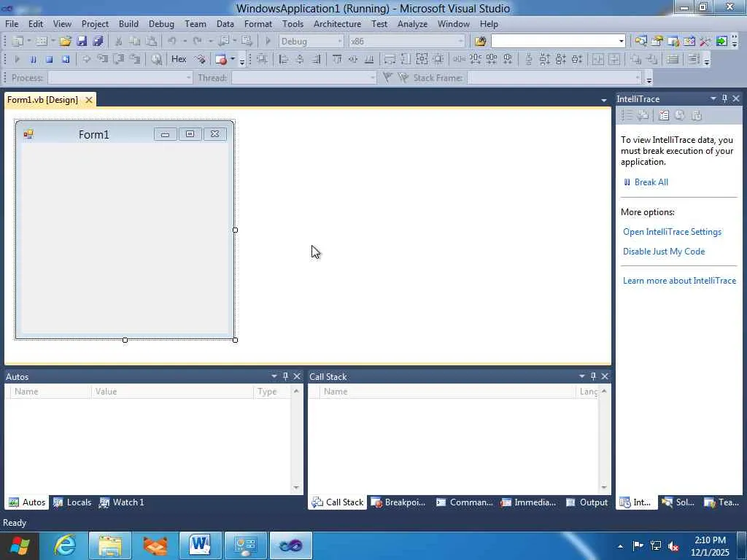
Task: Switch to the Output tab
Action: tap(587, 502)
